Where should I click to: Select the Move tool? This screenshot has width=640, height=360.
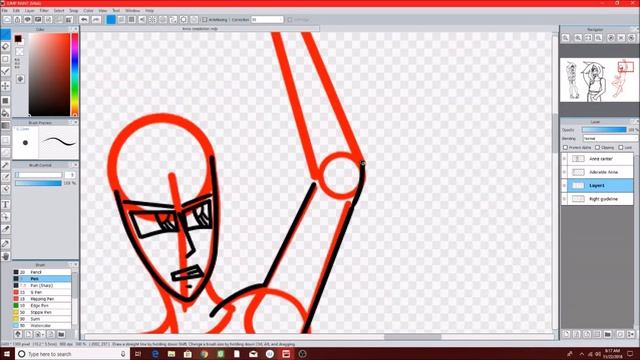pyautogui.click(x=6, y=86)
